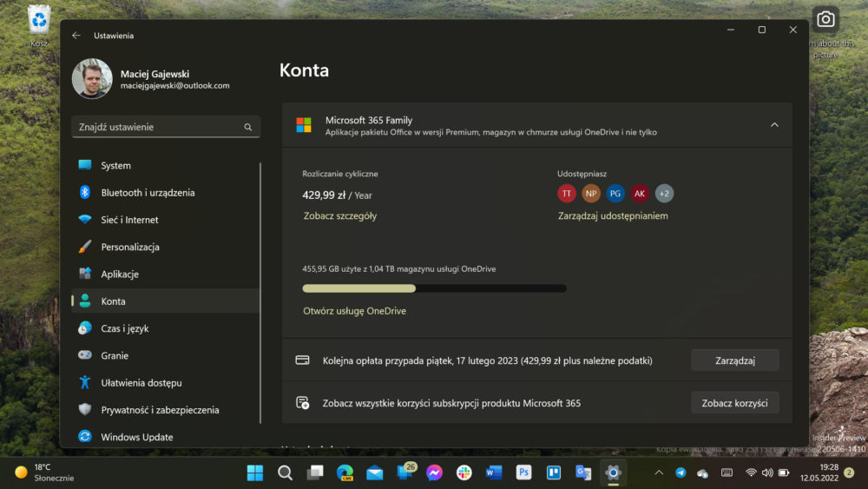Open Trello from taskbar
Image resolution: width=868 pixels, height=489 pixels.
(x=554, y=473)
